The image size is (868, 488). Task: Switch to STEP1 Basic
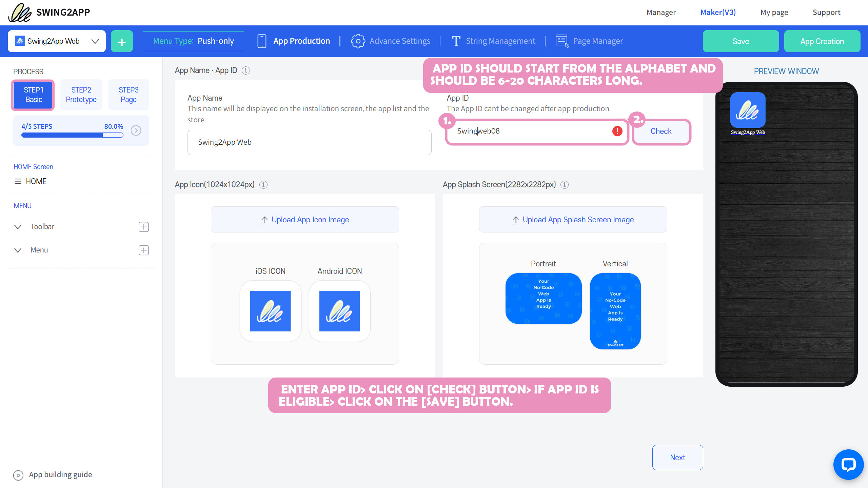(34, 95)
